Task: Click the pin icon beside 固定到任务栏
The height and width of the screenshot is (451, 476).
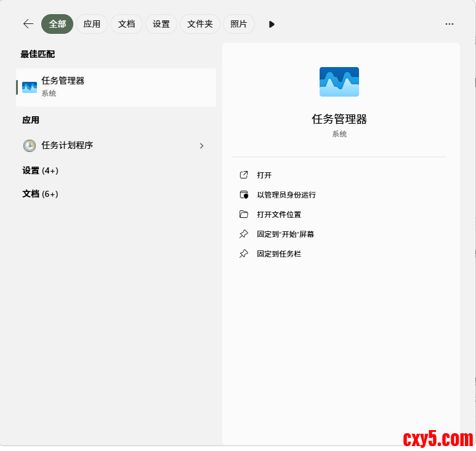Action: point(244,254)
